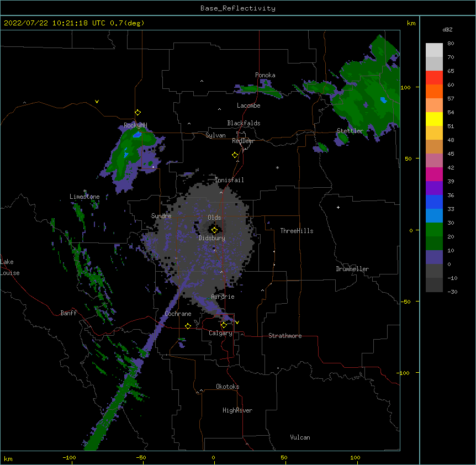Choose the slate purple 10–0 dBZ swatch

pyautogui.click(x=434, y=257)
